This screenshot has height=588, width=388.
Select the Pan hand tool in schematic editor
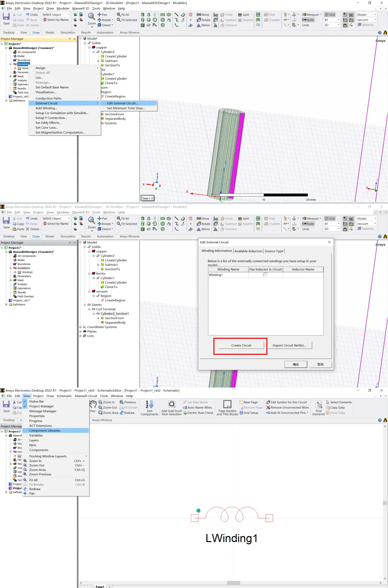pyautogui.click(x=93, y=407)
